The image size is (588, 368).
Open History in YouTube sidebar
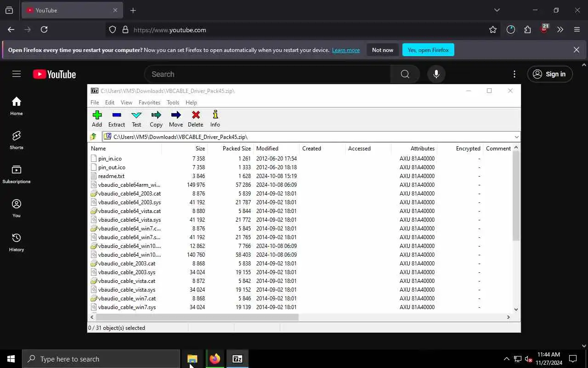click(x=17, y=242)
